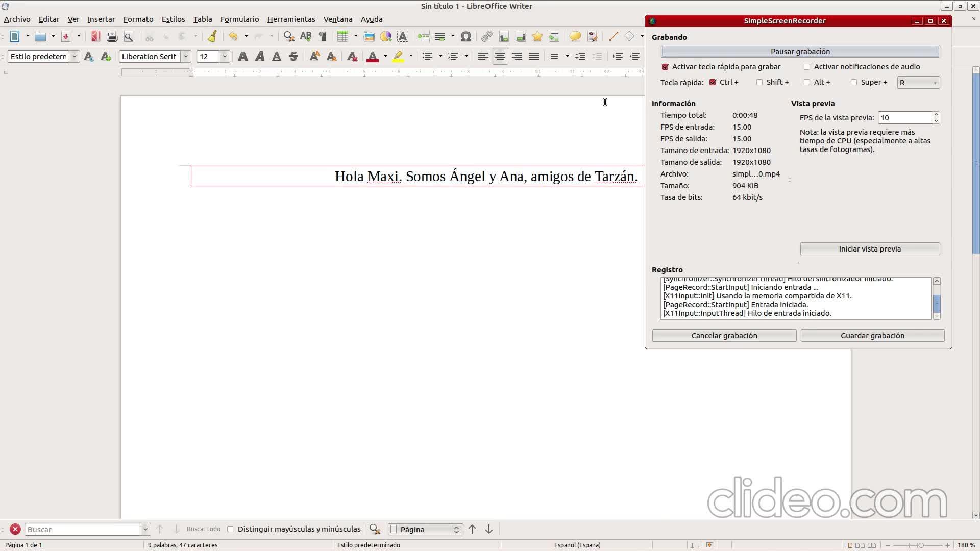Export directly as PDF icon

(95, 36)
